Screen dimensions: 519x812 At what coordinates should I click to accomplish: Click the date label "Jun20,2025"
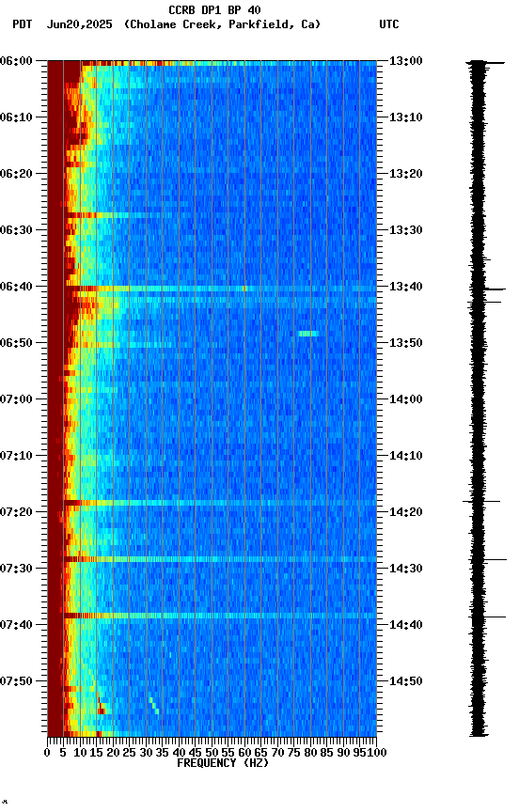click(79, 24)
